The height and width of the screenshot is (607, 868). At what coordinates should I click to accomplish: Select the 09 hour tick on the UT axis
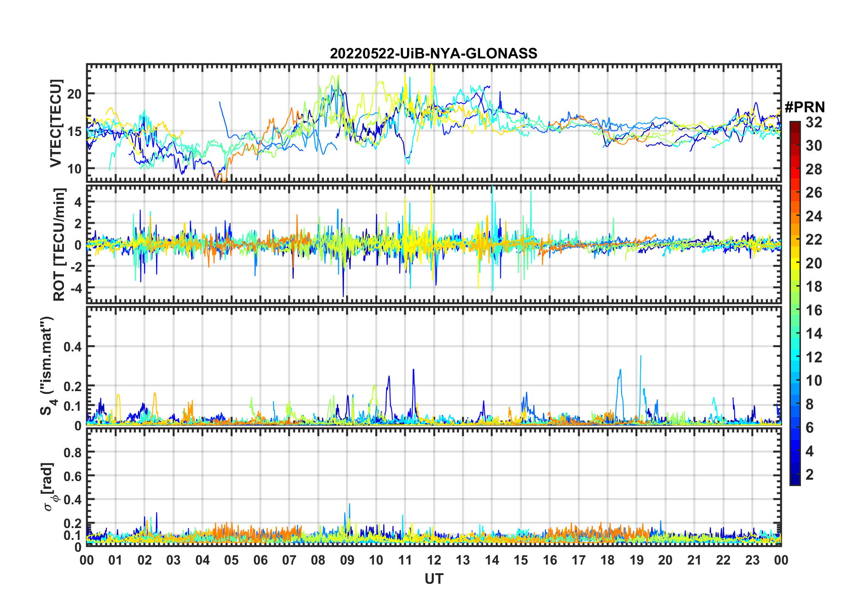[x=347, y=560]
